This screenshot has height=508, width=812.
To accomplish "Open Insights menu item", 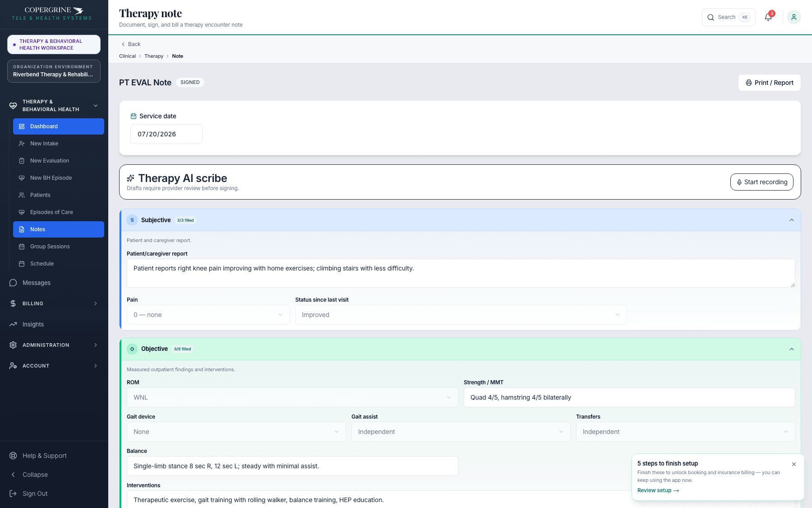I will click(54, 324).
